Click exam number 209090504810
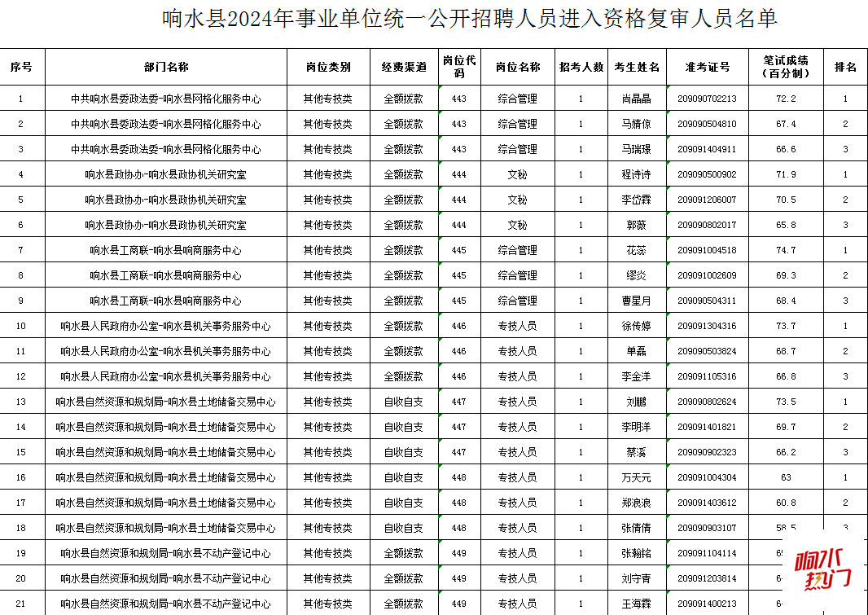 point(708,124)
